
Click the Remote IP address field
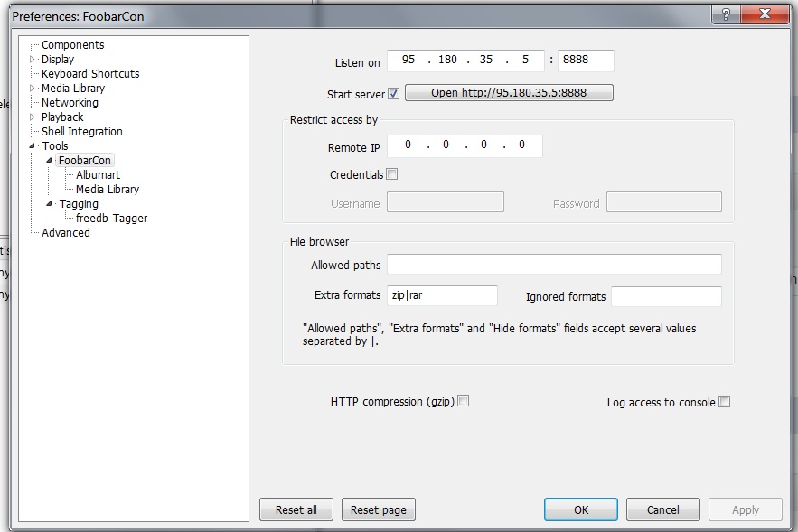(x=465, y=146)
